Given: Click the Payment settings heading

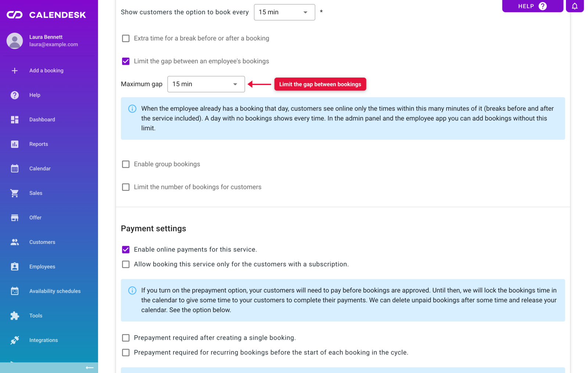Looking at the screenshot, I should coord(154,228).
